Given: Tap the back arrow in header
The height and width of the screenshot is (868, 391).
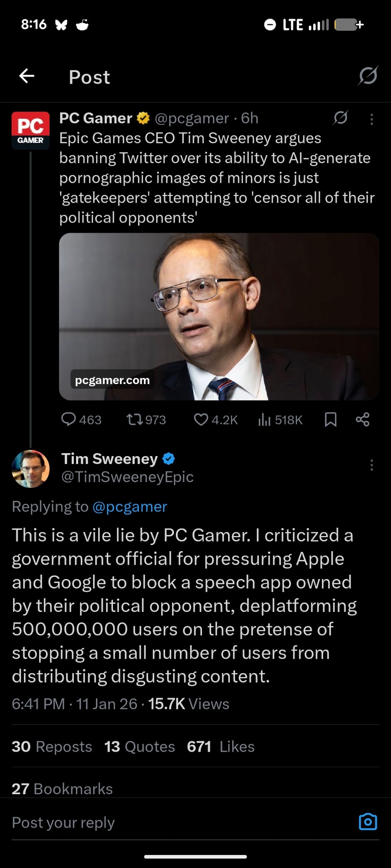Looking at the screenshot, I should (x=27, y=76).
